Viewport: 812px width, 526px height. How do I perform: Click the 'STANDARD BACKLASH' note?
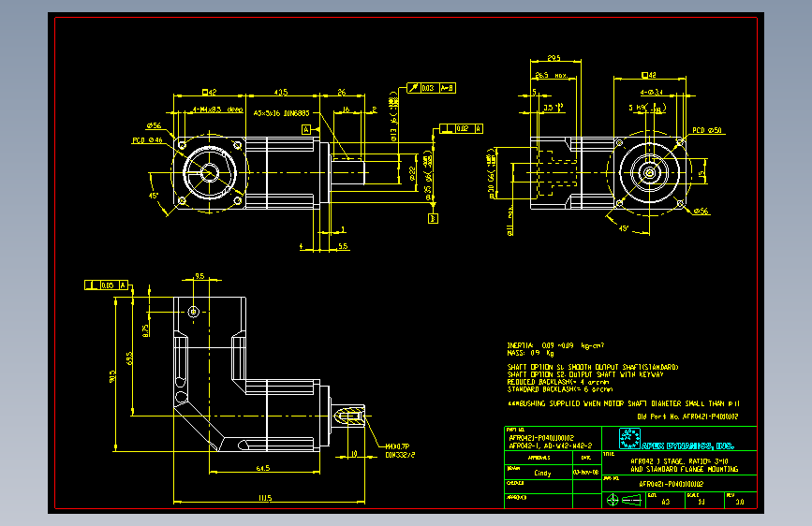pyautogui.click(x=560, y=389)
